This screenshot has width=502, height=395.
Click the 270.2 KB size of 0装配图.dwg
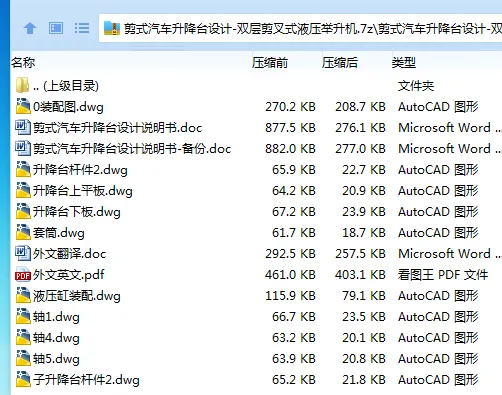290,107
